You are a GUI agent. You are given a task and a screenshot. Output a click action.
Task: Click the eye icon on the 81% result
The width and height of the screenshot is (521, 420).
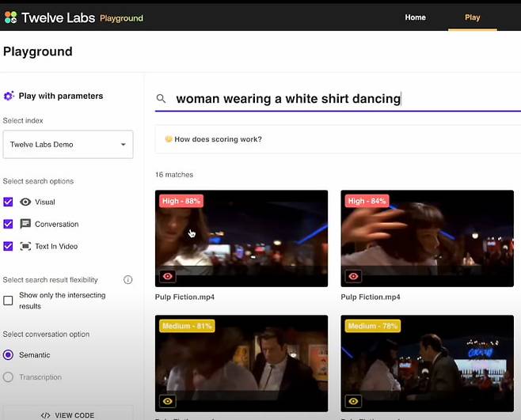pos(168,401)
